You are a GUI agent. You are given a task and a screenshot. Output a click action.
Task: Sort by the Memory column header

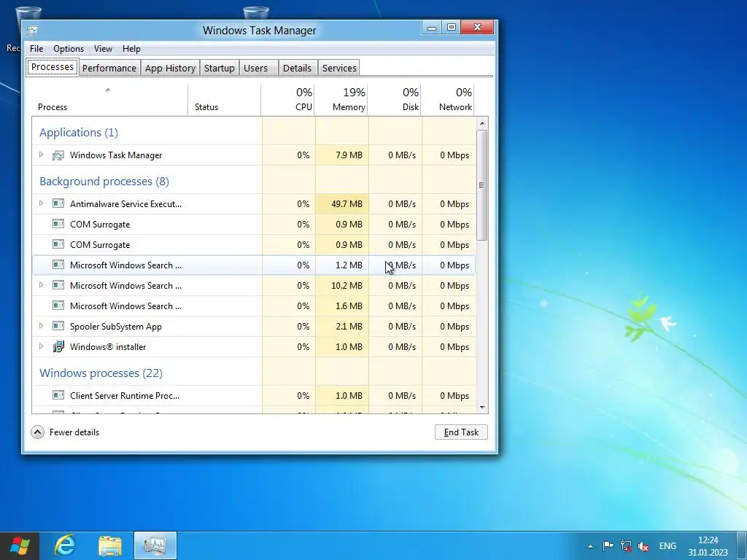pyautogui.click(x=341, y=99)
